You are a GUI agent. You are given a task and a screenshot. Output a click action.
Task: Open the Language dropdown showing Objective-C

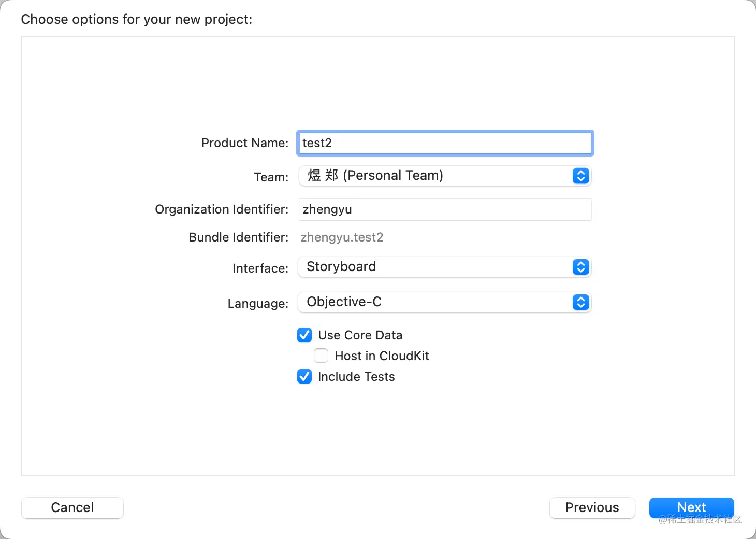(x=435, y=303)
